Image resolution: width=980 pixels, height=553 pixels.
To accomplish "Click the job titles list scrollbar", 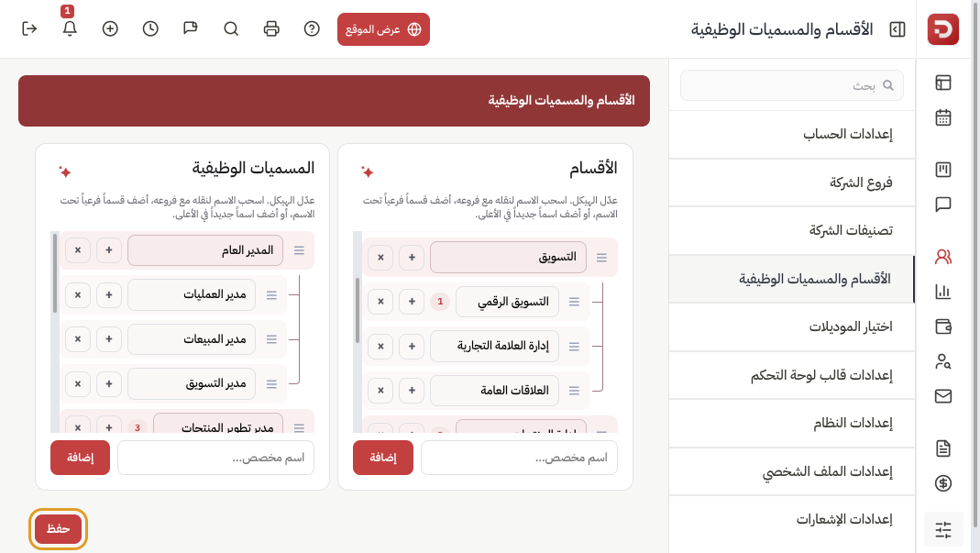I will click(55, 273).
